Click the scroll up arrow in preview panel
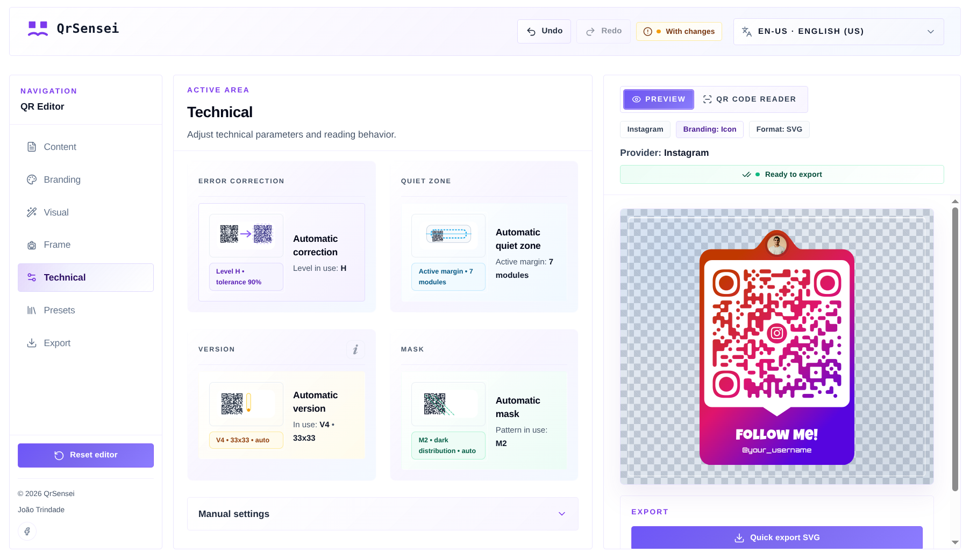 955,202
